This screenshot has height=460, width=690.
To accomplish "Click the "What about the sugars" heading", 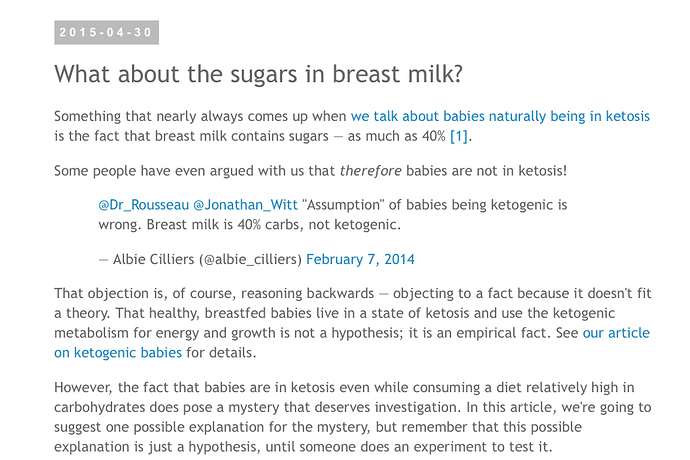I will [x=259, y=74].
